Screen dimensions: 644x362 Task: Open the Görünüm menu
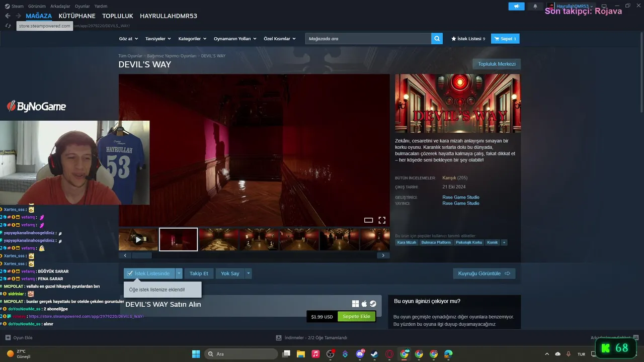(37, 6)
